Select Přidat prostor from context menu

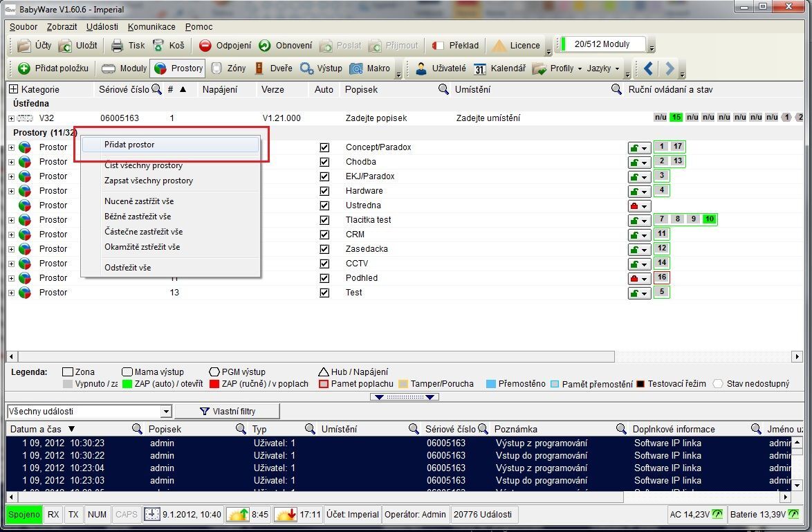pos(129,145)
